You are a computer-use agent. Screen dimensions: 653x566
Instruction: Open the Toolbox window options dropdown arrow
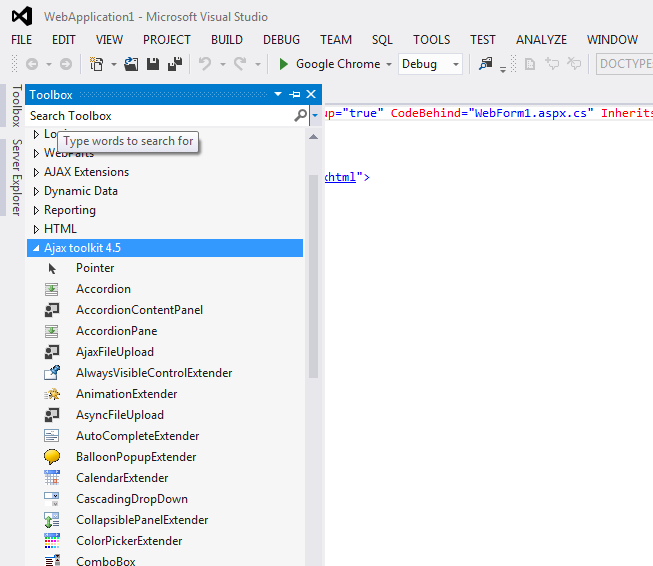click(x=278, y=94)
